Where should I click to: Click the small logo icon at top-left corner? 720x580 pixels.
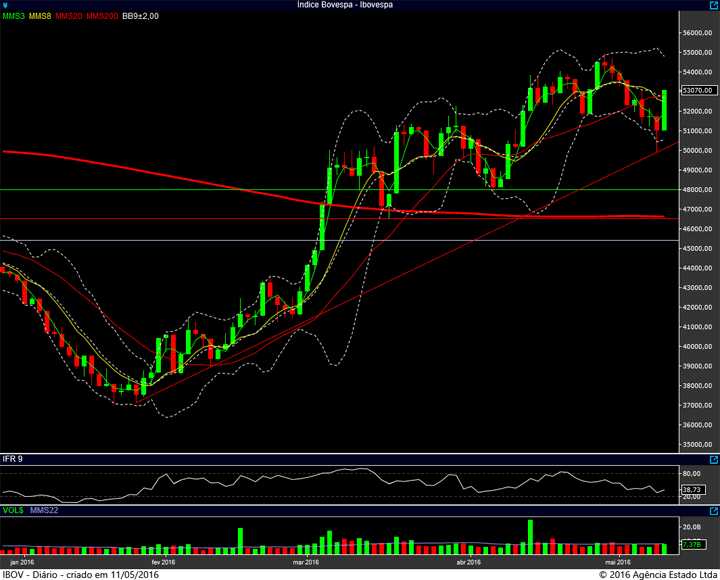(x=5, y=5)
